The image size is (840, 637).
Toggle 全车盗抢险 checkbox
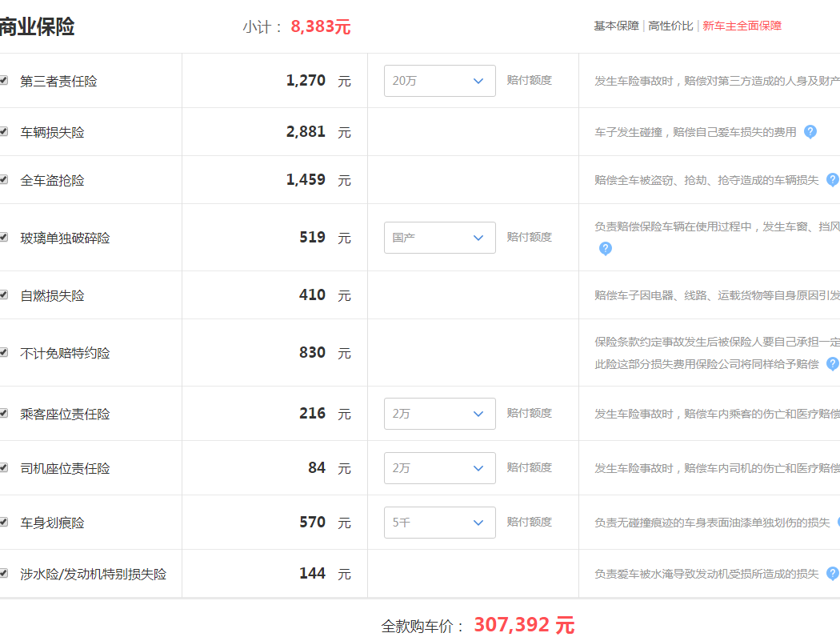[x=4, y=179]
